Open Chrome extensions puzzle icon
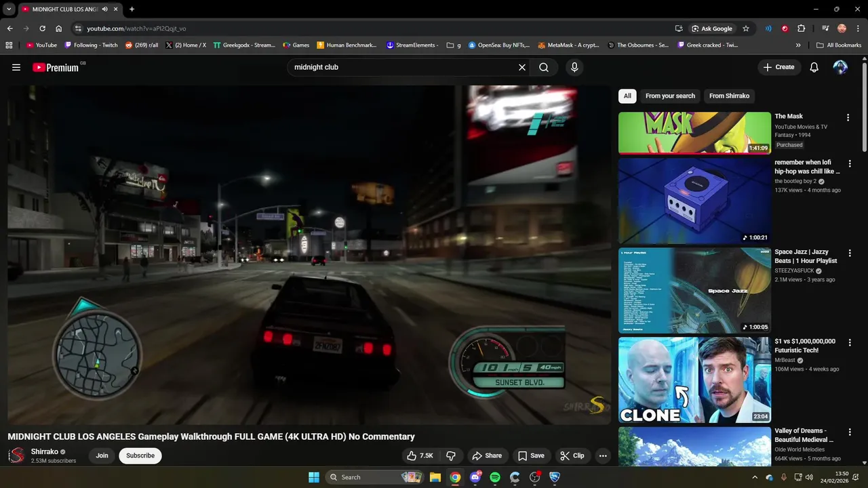The image size is (868, 488). coord(801,28)
